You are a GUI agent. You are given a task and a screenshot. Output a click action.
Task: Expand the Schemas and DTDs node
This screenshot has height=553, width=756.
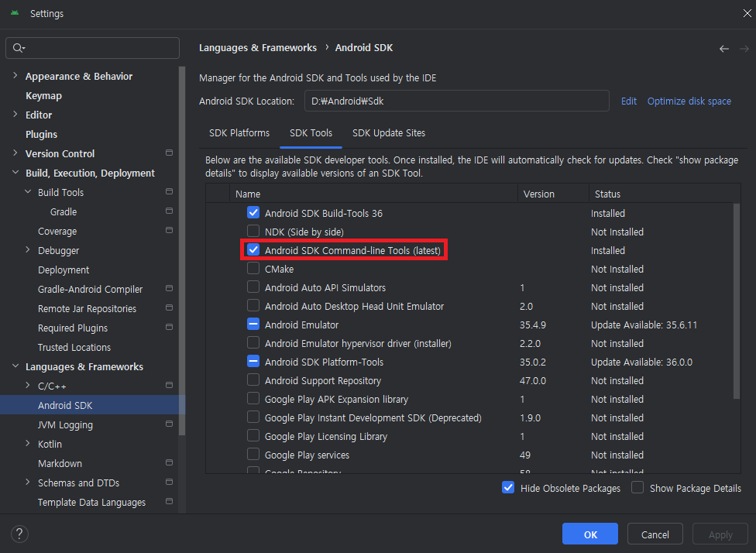[x=27, y=482]
